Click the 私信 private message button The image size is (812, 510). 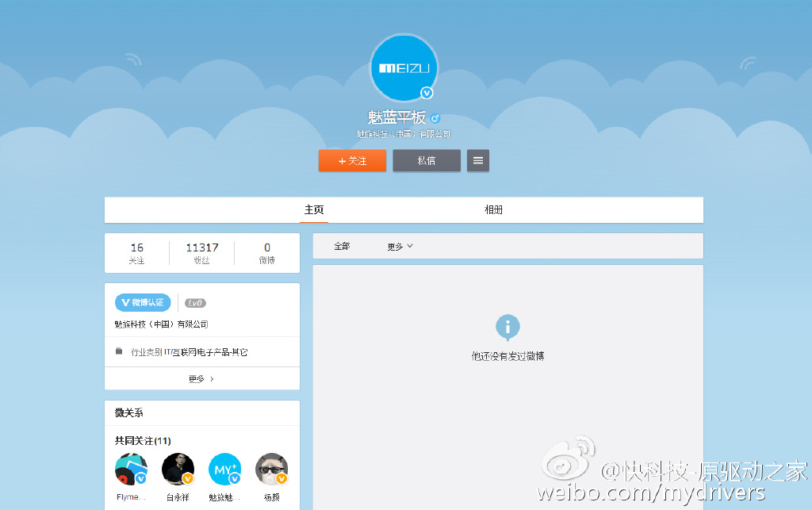(426, 160)
